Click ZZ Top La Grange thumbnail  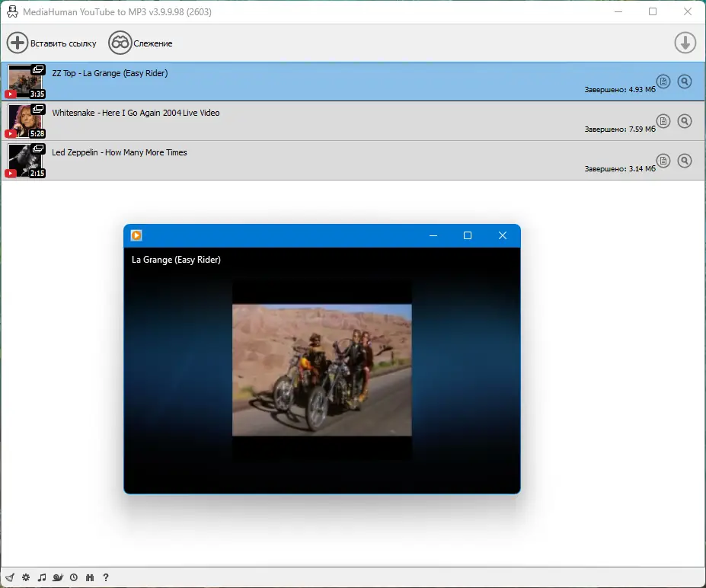pyautogui.click(x=25, y=81)
